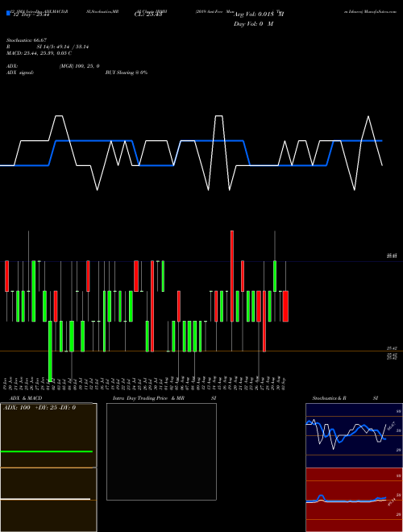Image resolution: width=403 pixels, height=532 pixels.
Task: Select the 'Avg Vol: 0.018 M' text
Action: tap(259, 15)
